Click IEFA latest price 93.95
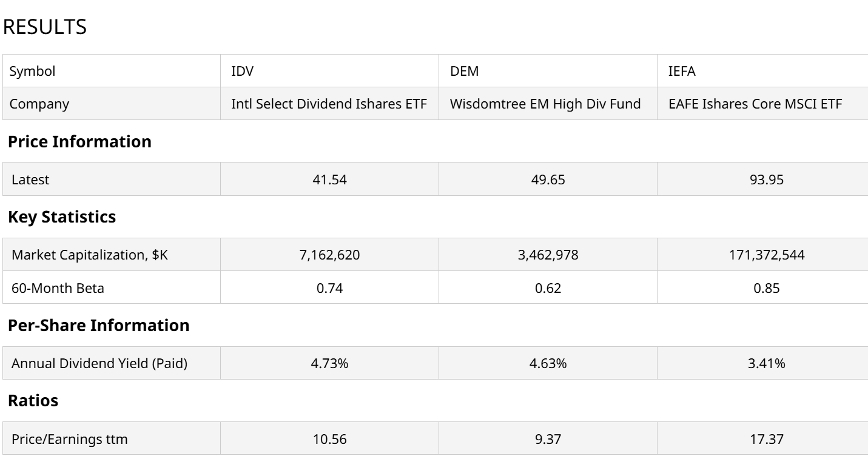Viewport: 868px width, 476px height. point(766,179)
